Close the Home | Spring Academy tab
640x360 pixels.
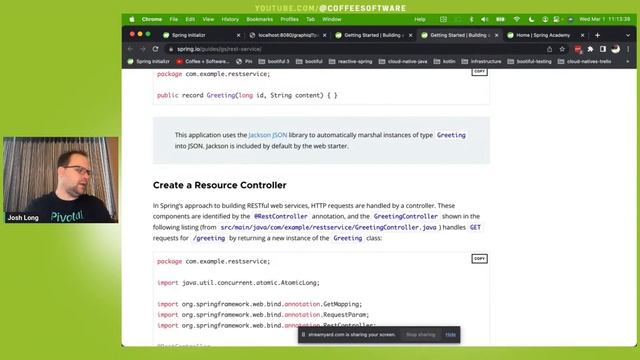pyautogui.click(x=582, y=36)
